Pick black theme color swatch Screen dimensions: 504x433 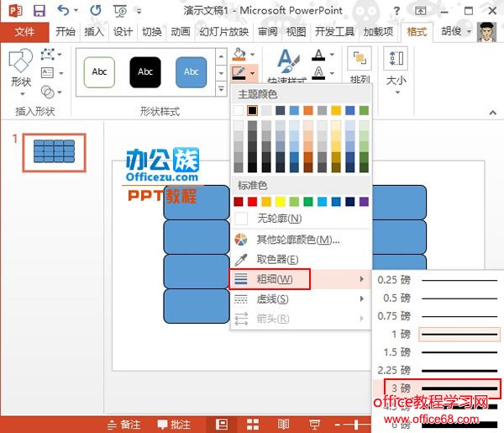[x=252, y=111]
